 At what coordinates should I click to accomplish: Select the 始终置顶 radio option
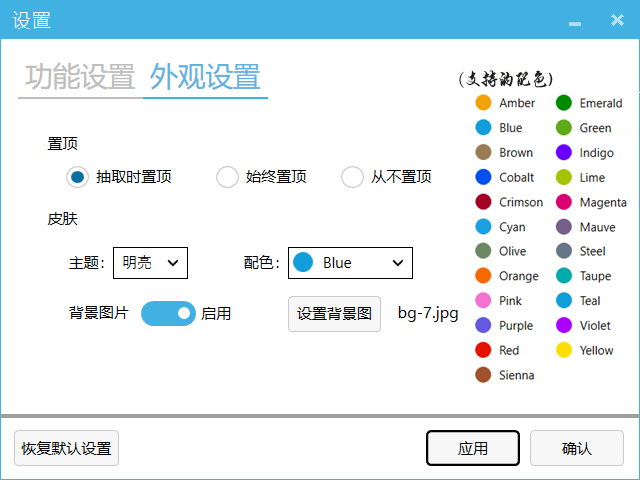[x=228, y=177]
